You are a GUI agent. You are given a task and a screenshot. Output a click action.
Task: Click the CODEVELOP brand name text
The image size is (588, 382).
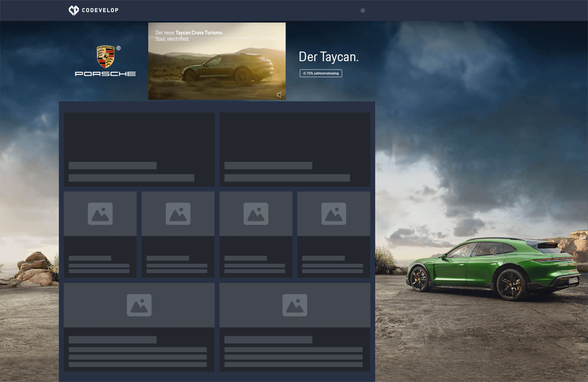[x=100, y=10]
